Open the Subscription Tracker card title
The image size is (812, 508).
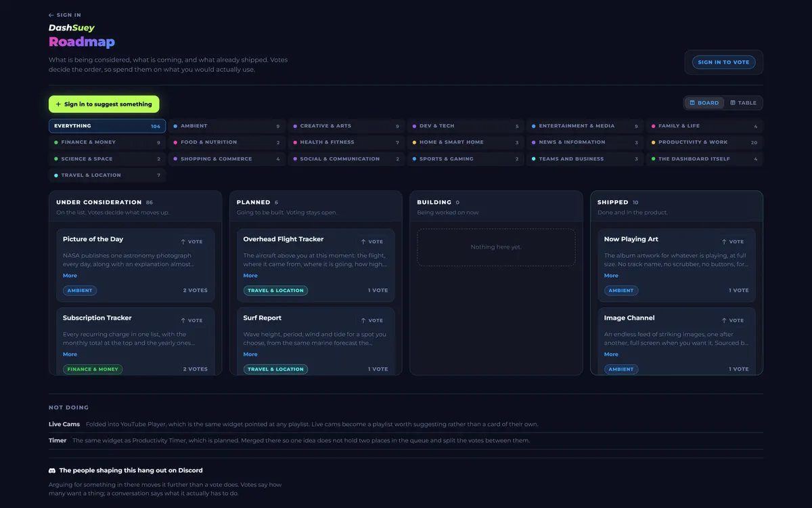(97, 318)
